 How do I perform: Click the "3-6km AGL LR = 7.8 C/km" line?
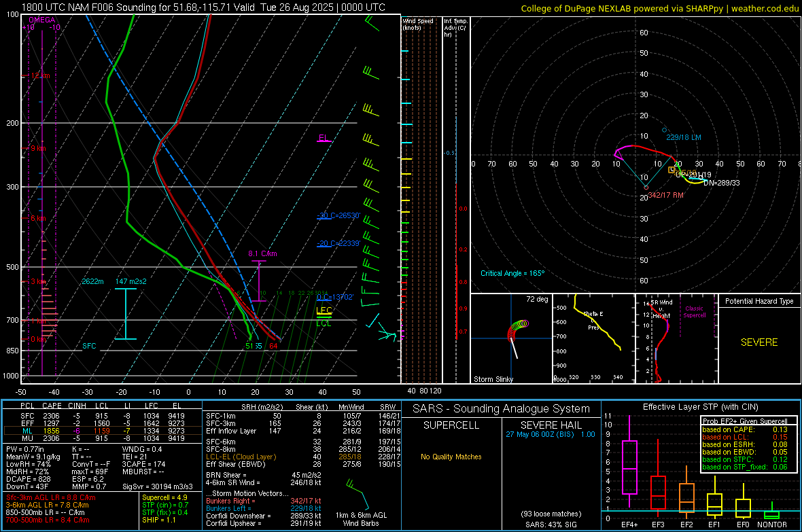(48, 505)
